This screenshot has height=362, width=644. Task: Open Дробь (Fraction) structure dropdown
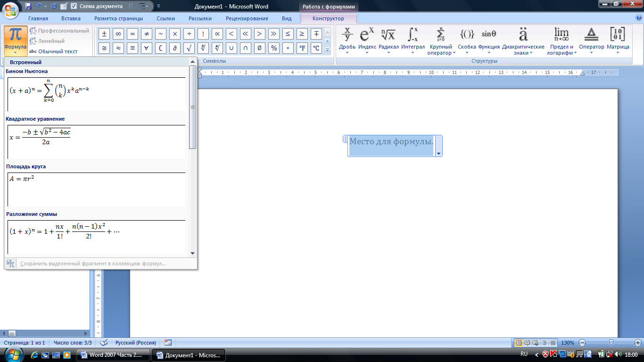click(x=347, y=41)
